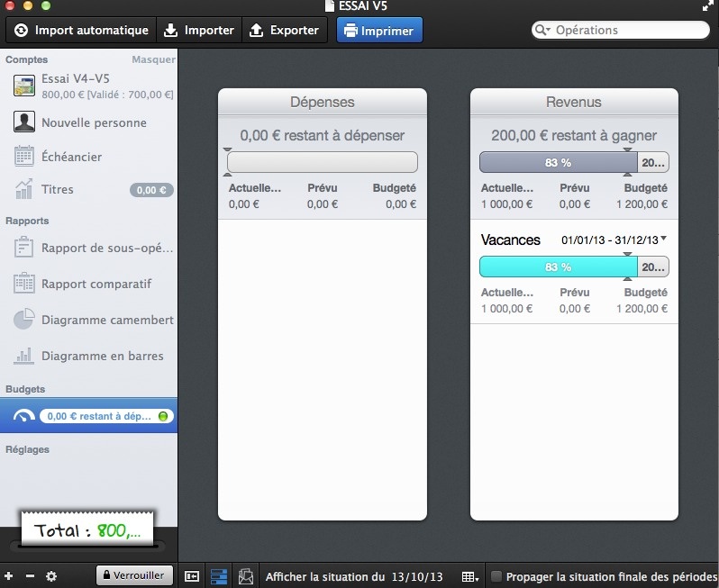The image size is (719, 588).
Task: Click the Importer toolbar button
Action: tap(199, 31)
